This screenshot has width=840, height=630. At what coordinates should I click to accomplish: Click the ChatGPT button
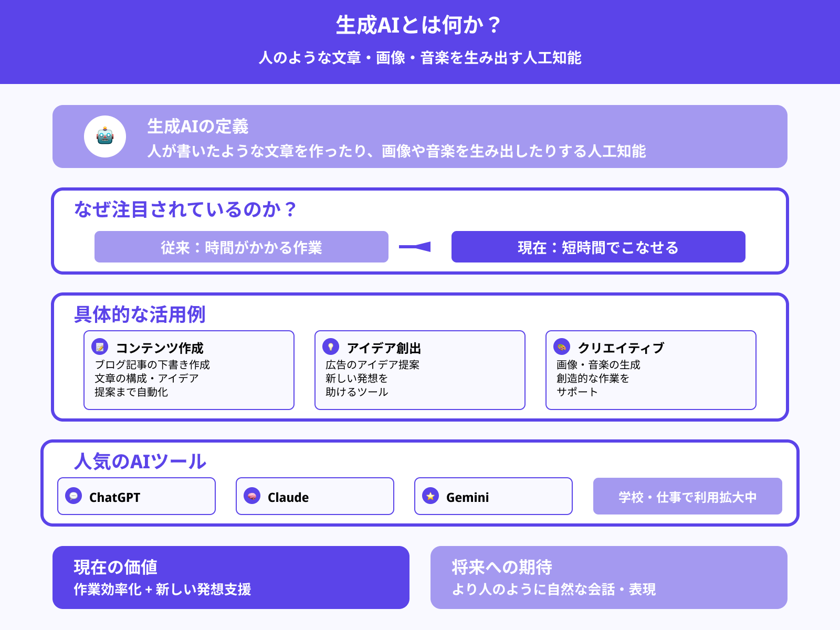[x=136, y=496]
